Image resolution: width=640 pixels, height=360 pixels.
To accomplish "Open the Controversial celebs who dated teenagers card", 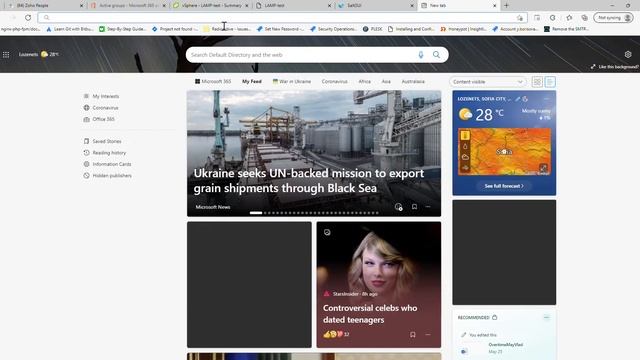I will (379, 284).
